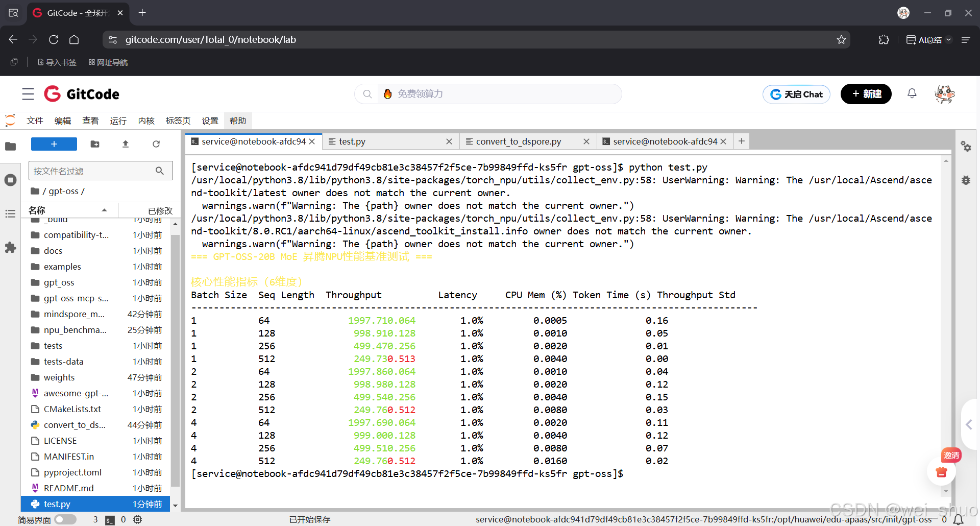Open the tests-data folder
Viewport: 980px width, 526px height.
[x=95, y=362]
